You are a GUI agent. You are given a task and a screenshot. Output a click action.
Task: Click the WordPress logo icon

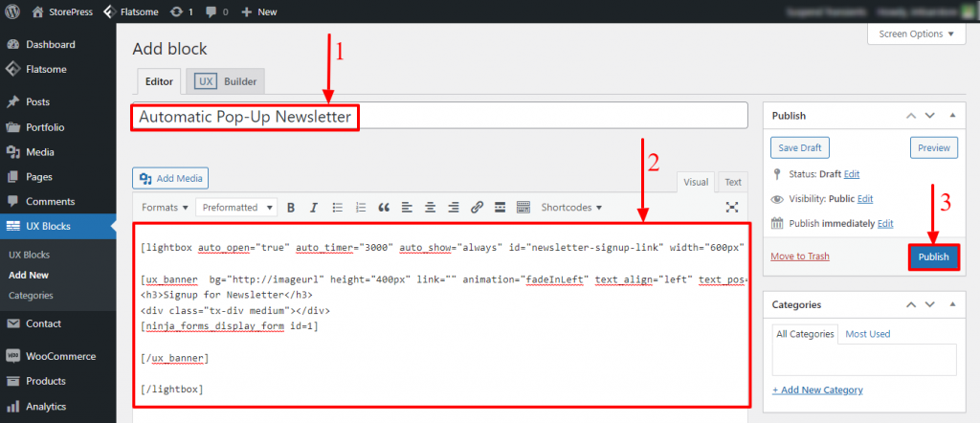(12, 11)
